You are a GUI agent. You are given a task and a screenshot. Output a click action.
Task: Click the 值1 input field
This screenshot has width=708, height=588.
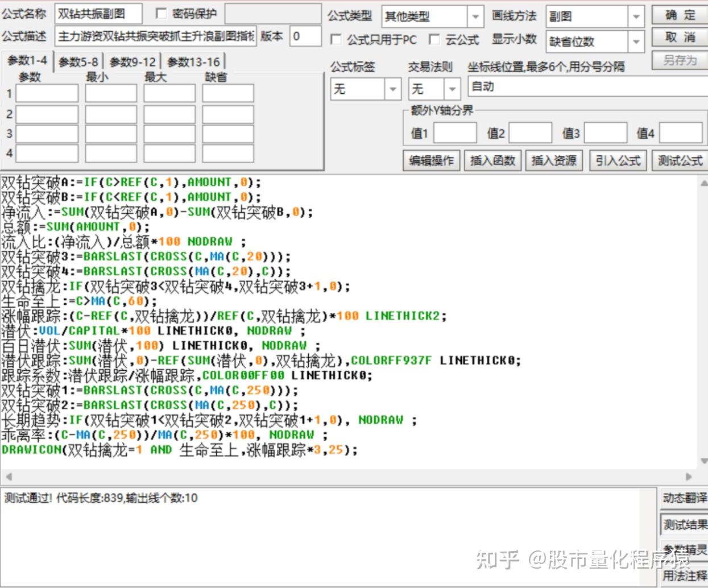click(x=455, y=133)
